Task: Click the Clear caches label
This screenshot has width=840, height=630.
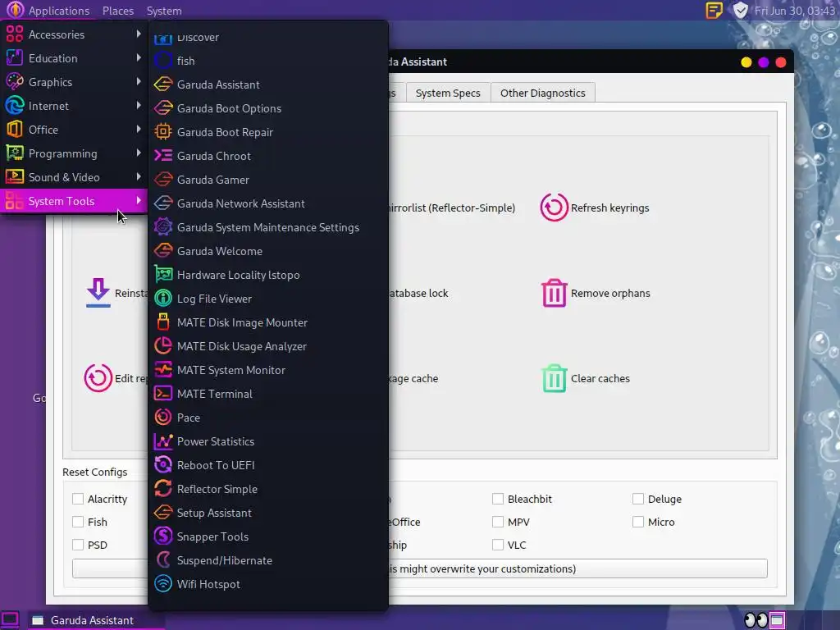Action: point(600,378)
